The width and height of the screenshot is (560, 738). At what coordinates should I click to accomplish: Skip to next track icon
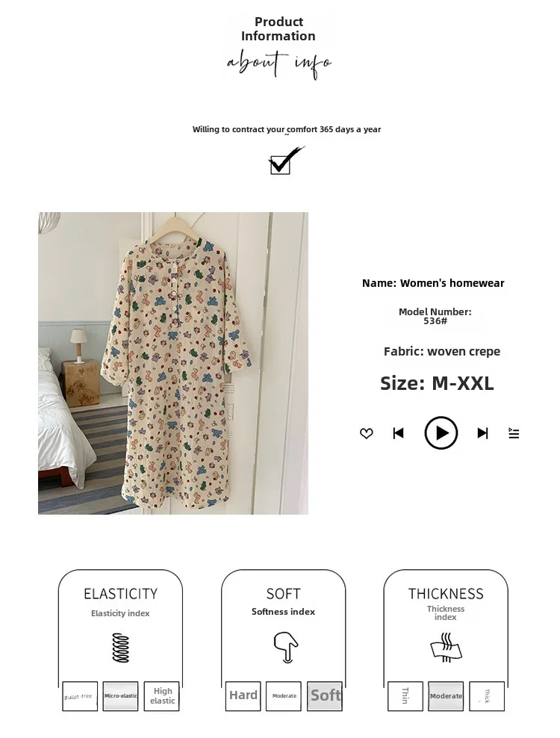point(482,433)
